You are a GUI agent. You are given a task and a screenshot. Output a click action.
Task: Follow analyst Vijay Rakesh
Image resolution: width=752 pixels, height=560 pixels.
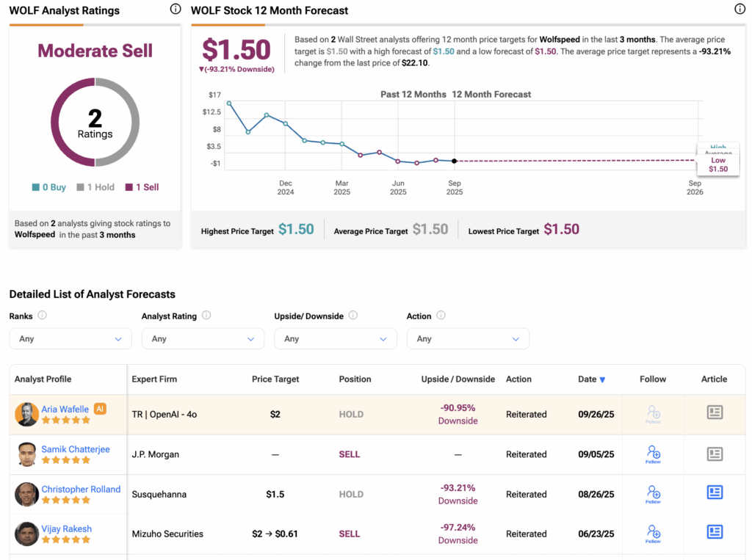point(654,533)
